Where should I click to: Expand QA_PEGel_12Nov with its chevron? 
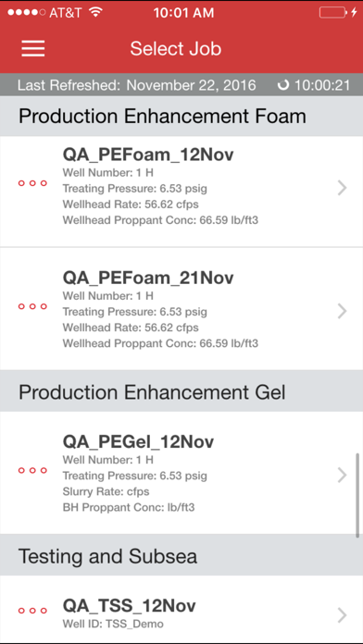click(x=342, y=476)
